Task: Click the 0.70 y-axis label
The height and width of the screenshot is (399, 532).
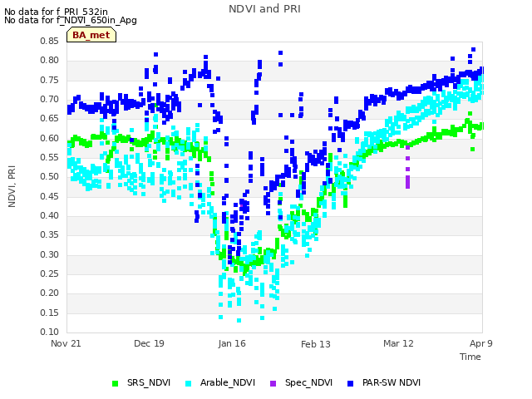Action: click(50, 100)
